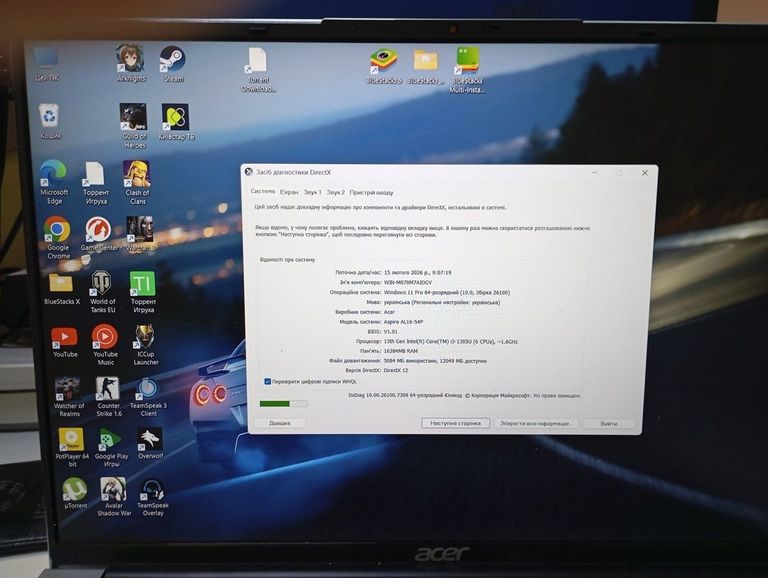
Task: Launch Guild of Heroes game shortcut
Action: point(134,125)
